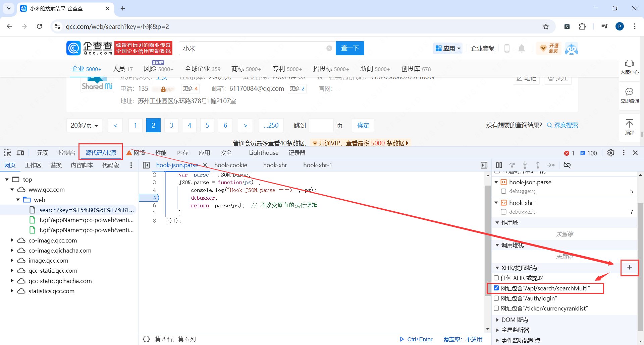The height and width of the screenshot is (345, 644).
Task: Open the hook-cookie snippet tab
Action: click(231, 165)
